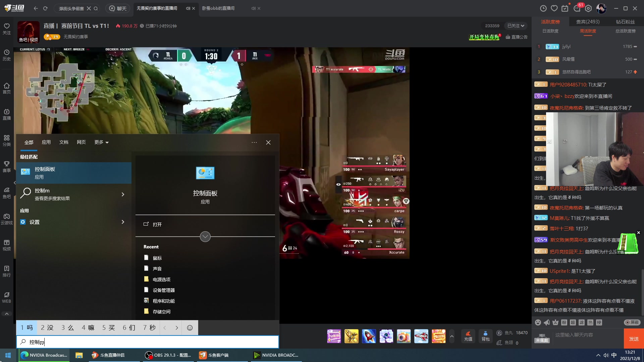Select the 应用 search filter tab
Viewport: 644px width, 362px height.
point(46,142)
